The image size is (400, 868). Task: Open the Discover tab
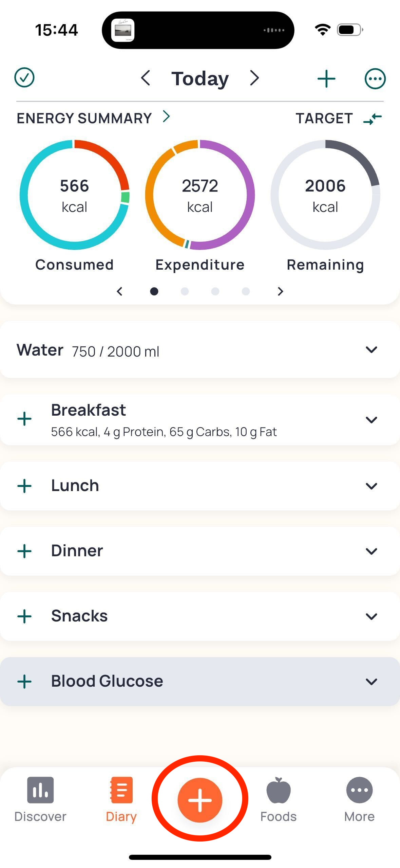tap(40, 799)
